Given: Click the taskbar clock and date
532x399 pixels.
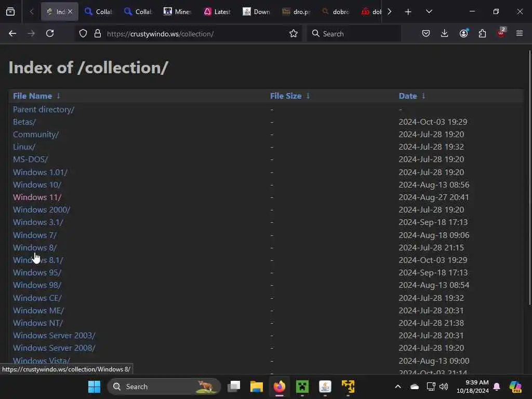Looking at the screenshot, I should point(473,387).
